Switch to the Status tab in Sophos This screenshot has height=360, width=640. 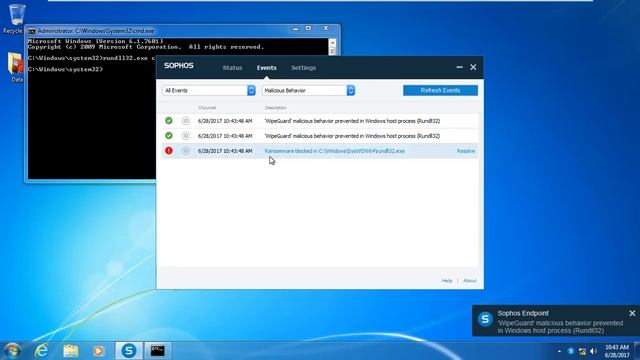click(x=232, y=68)
